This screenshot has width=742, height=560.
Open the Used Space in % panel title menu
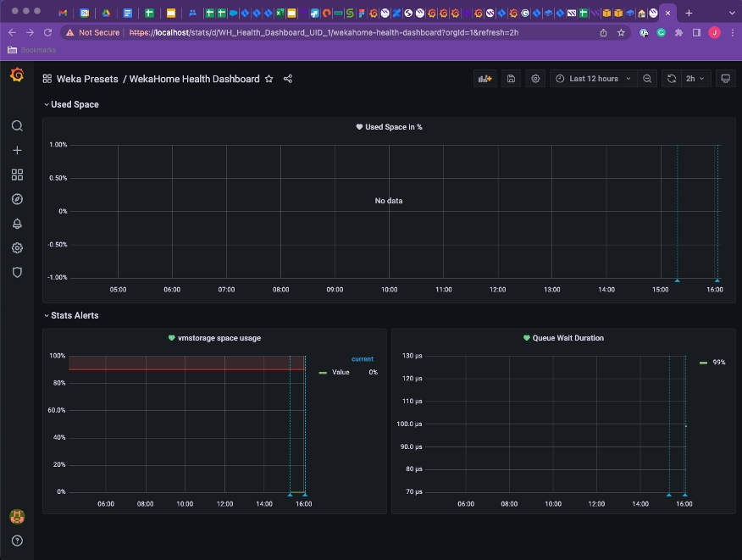point(393,127)
